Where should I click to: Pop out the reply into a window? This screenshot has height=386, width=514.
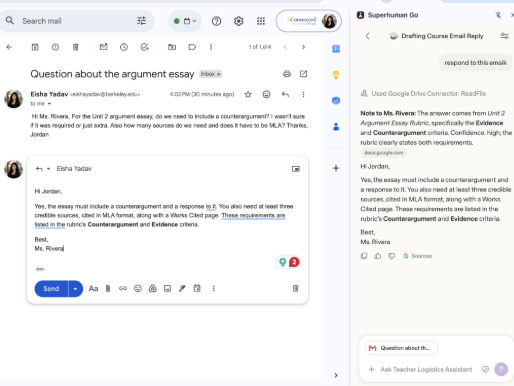pyautogui.click(x=296, y=169)
